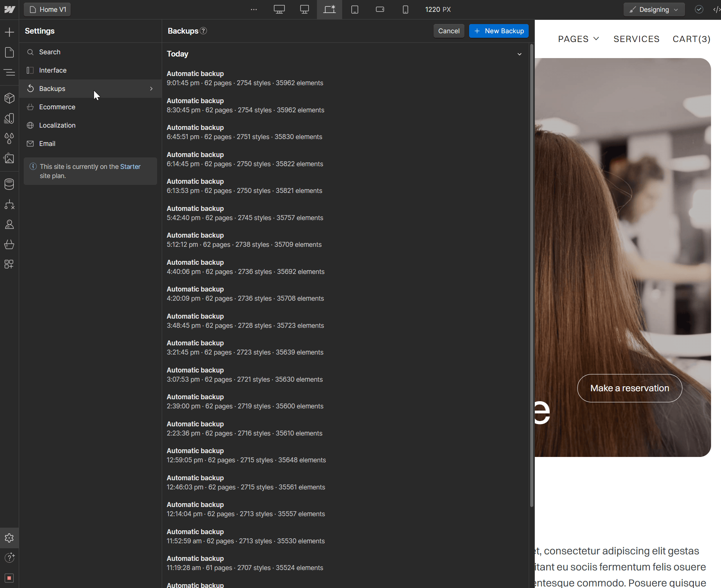Open the Assets image panel
The image size is (721, 588).
pyautogui.click(x=10, y=158)
